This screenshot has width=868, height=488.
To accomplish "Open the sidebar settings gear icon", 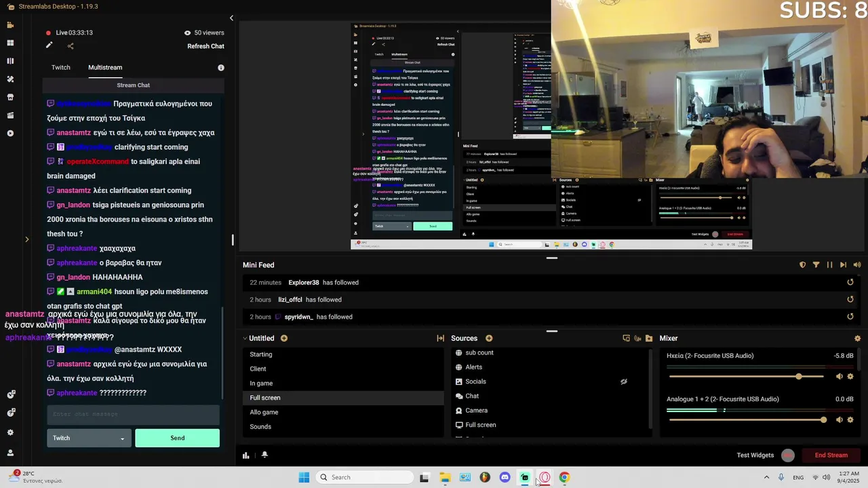I will [10, 432].
